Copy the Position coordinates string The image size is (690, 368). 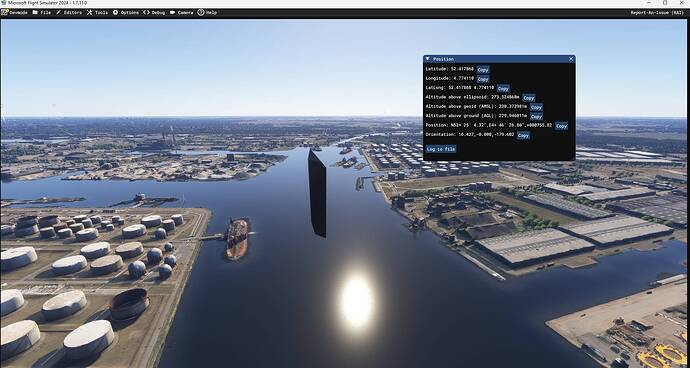coord(561,126)
